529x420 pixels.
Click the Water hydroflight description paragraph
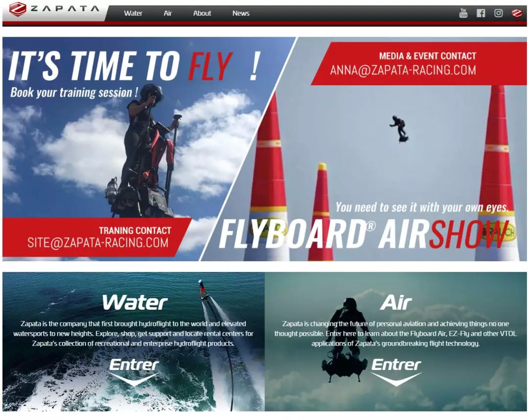point(133,333)
